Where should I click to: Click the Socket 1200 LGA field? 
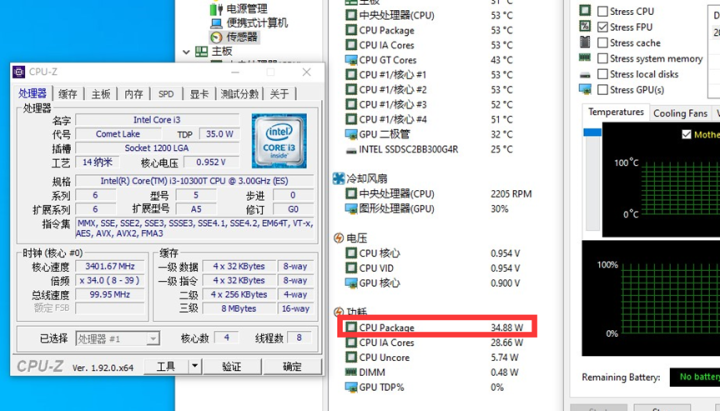point(157,148)
